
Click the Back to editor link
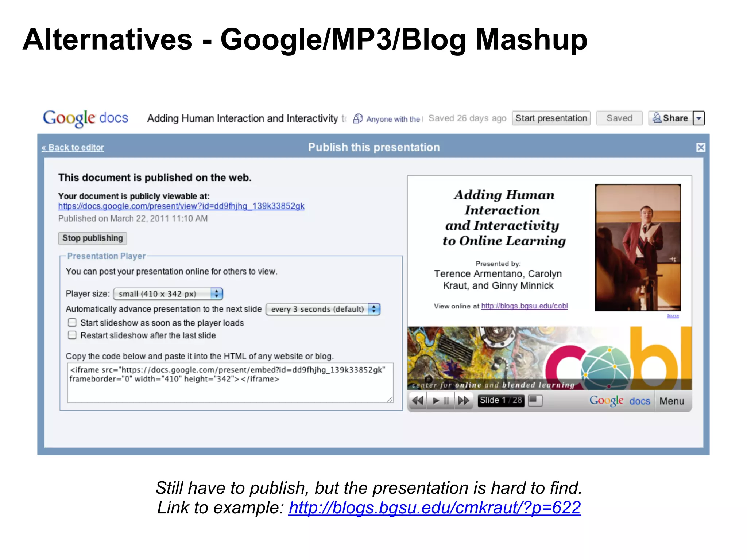(73, 147)
